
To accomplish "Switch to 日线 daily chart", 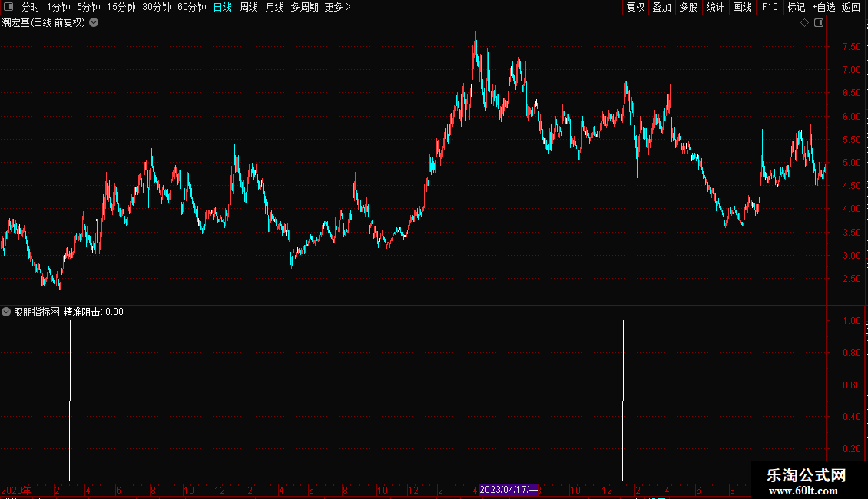I will [223, 7].
